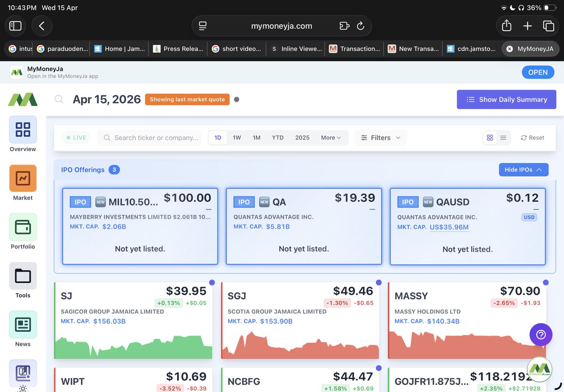Click US$35.96M market cap link

pos(449,227)
